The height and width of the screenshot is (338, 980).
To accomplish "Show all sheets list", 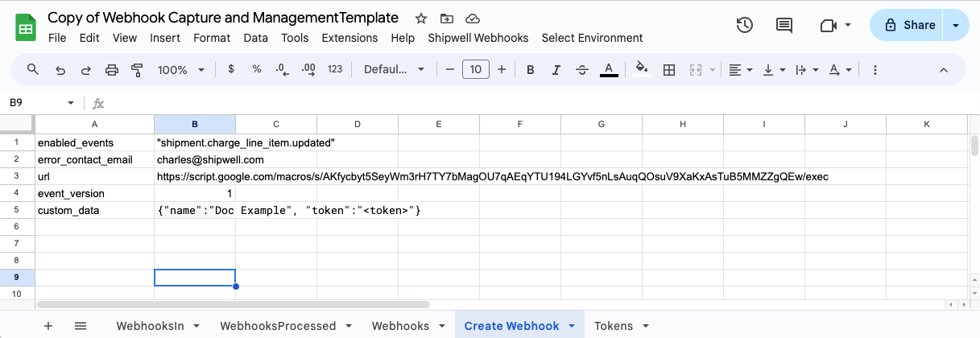I will 81,326.
